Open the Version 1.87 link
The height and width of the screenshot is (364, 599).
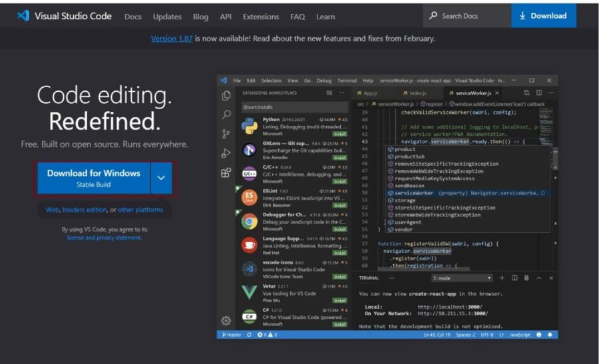click(172, 39)
